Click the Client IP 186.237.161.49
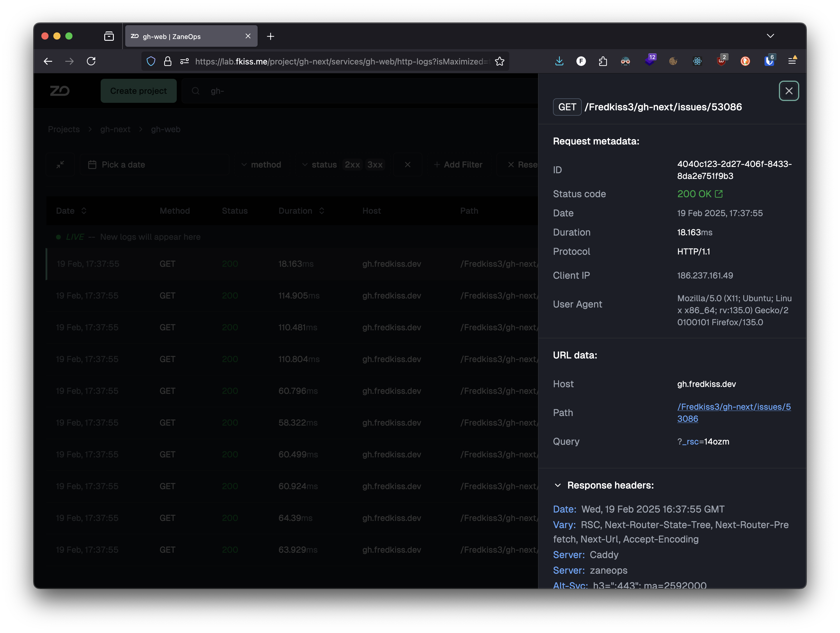 705,275
